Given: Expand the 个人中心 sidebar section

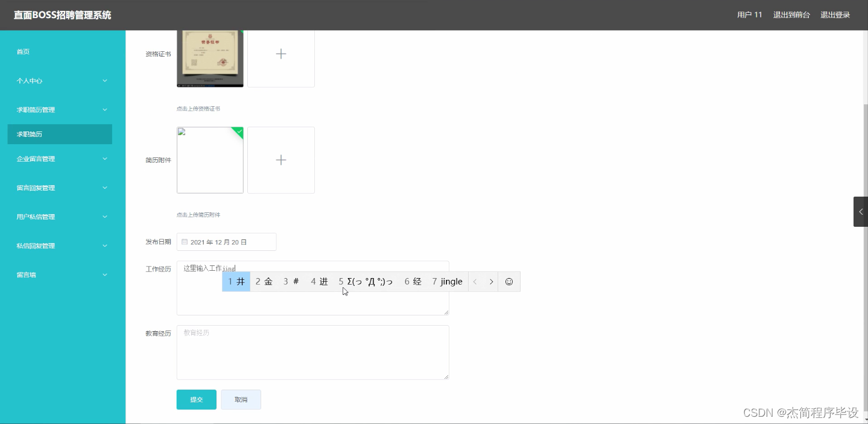Looking at the screenshot, I should (x=60, y=80).
